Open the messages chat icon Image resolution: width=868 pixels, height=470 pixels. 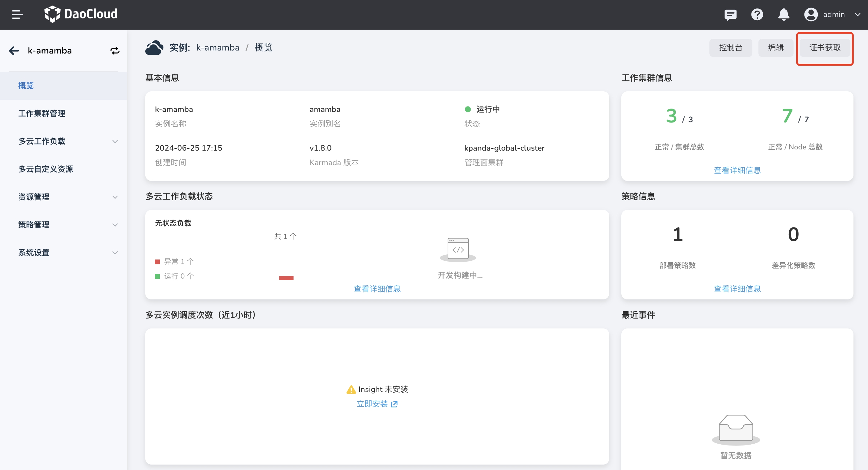point(730,15)
